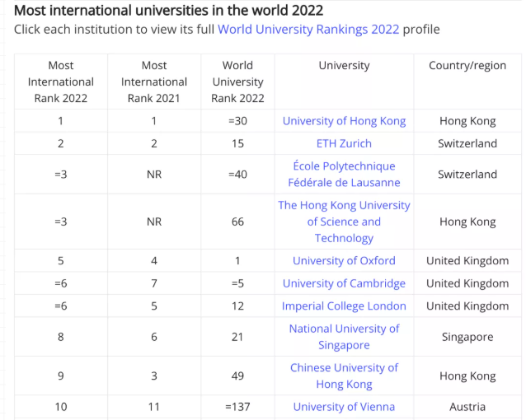The height and width of the screenshot is (420, 526).
Task: Click the Austria country cell
Action: click(x=467, y=407)
